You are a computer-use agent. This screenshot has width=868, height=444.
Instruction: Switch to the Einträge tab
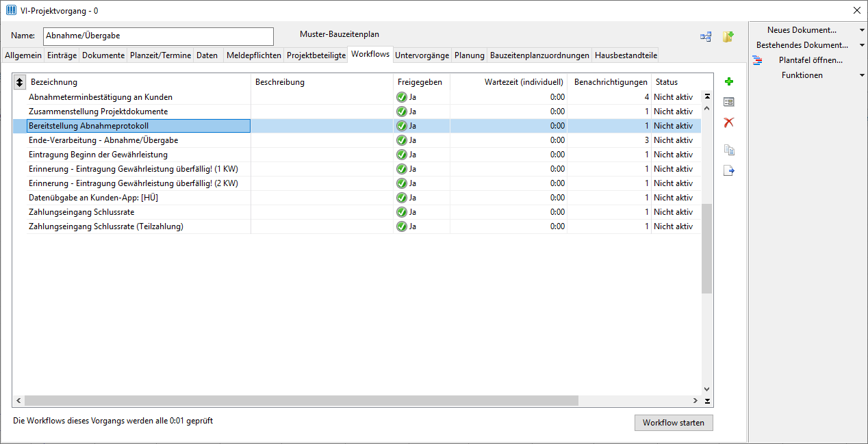coord(62,55)
